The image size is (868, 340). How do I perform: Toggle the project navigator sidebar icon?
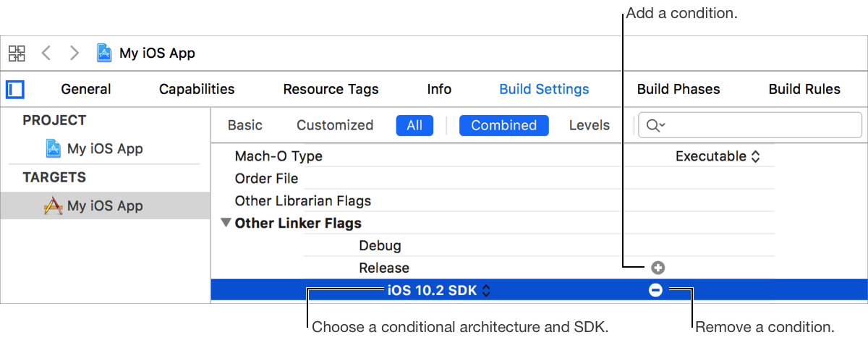[15, 89]
